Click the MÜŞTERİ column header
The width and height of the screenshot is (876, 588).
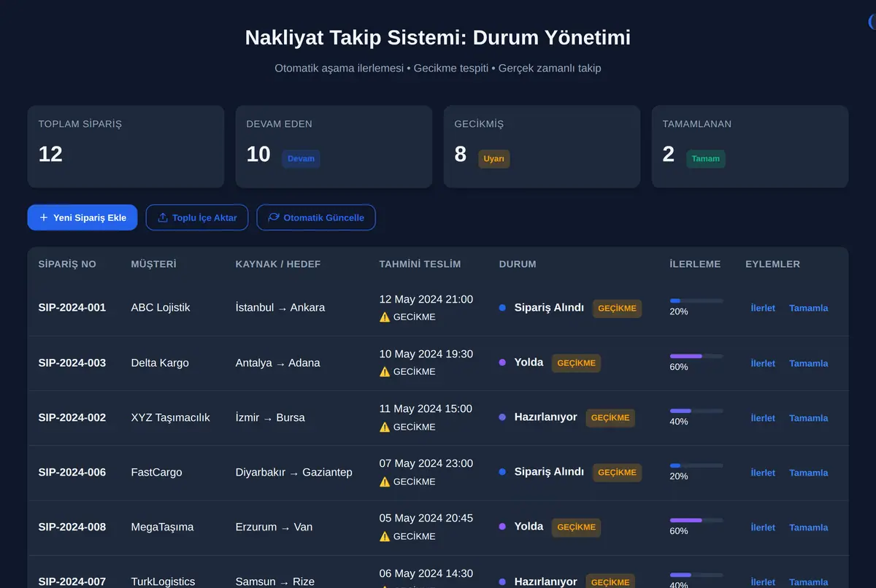pyautogui.click(x=153, y=264)
